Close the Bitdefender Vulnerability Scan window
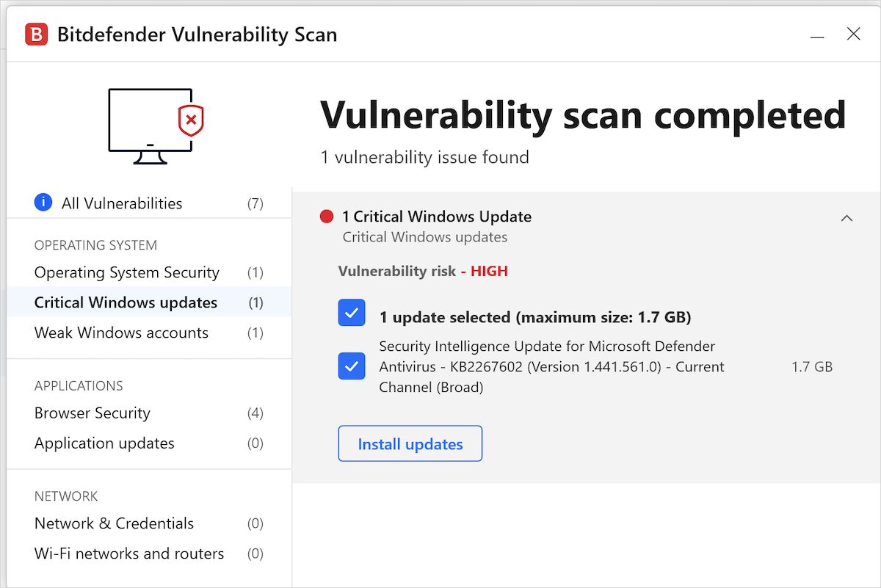Image resolution: width=881 pixels, height=588 pixels. [853, 34]
